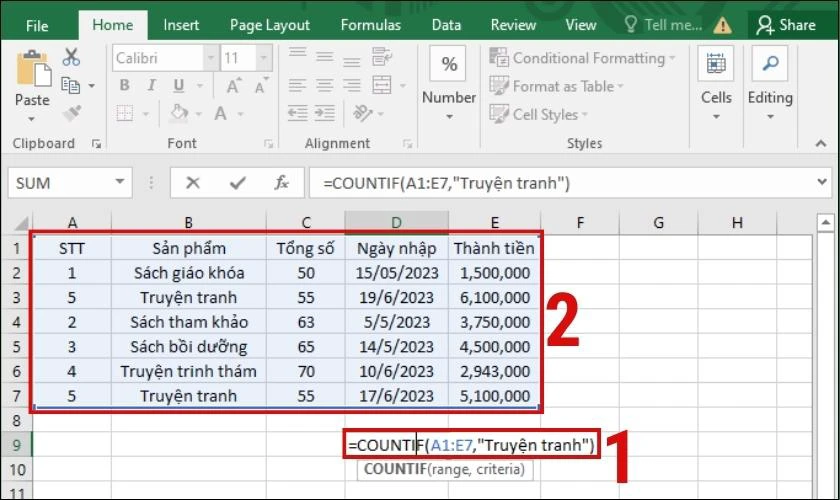Click the Orientation text angle icon

pyautogui.click(x=363, y=113)
